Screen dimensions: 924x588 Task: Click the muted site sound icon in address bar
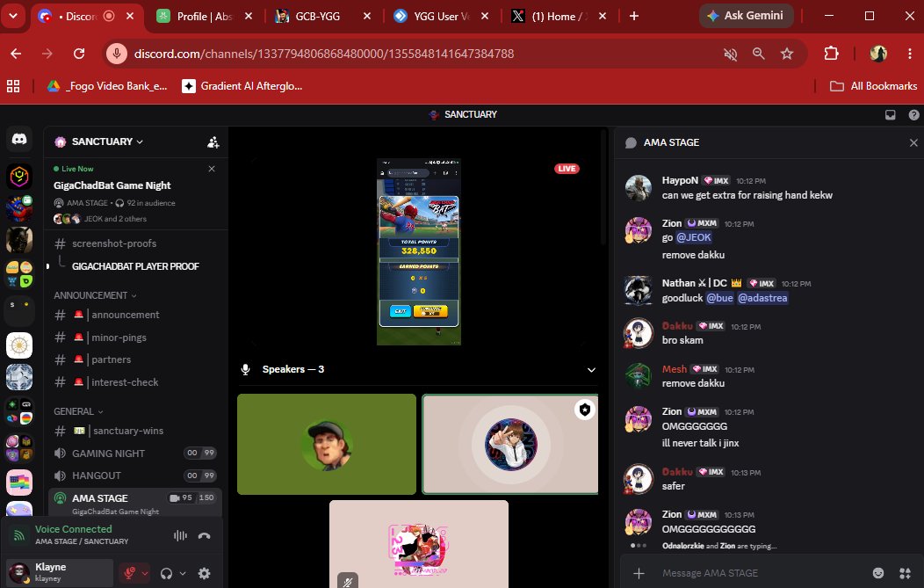pyautogui.click(x=730, y=54)
